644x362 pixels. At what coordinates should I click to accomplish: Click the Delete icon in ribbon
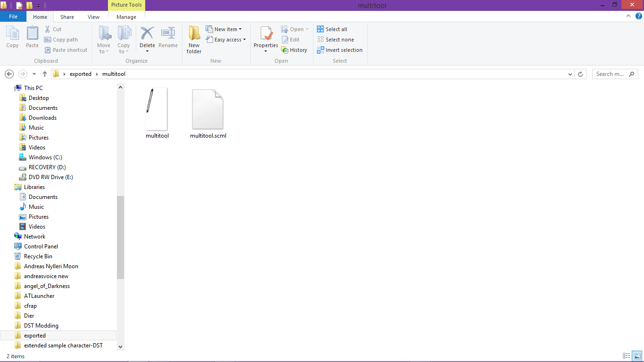coord(147,34)
